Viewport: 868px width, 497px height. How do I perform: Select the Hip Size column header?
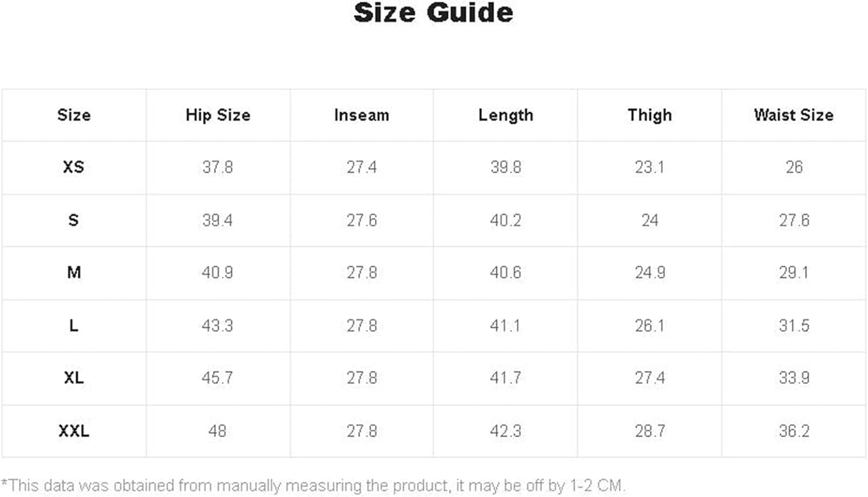click(x=218, y=115)
